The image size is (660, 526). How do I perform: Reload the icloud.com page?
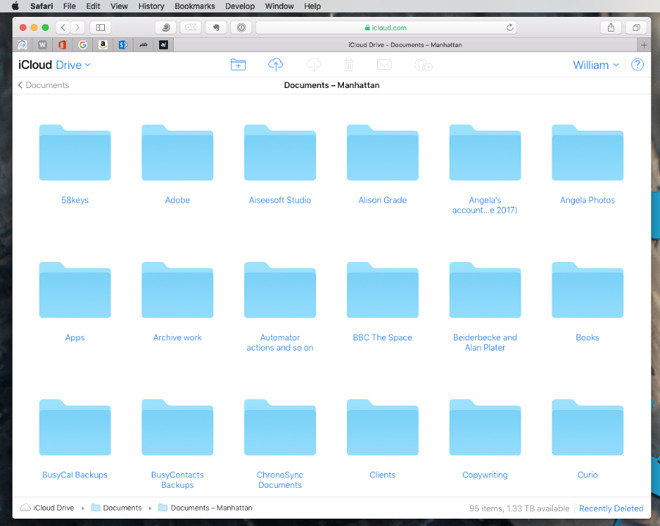pyautogui.click(x=510, y=27)
